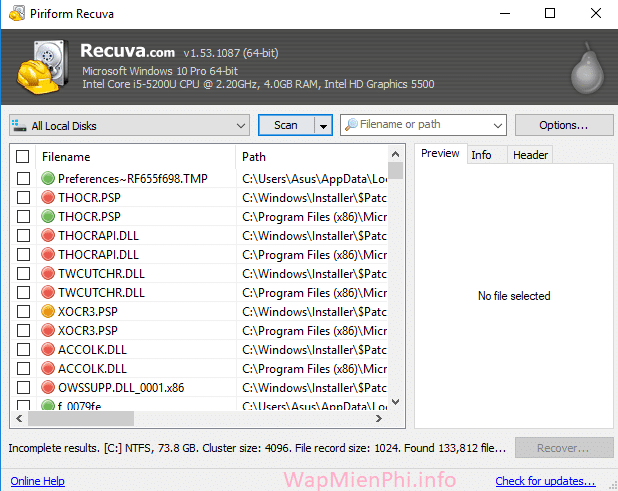
Task: Check the box for Preferences~RF655f698.TMP
Action: point(23,179)
